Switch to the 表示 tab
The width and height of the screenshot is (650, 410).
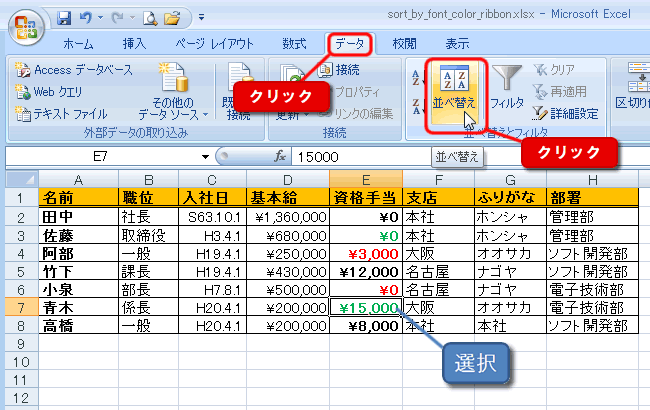tap(457, 44)
